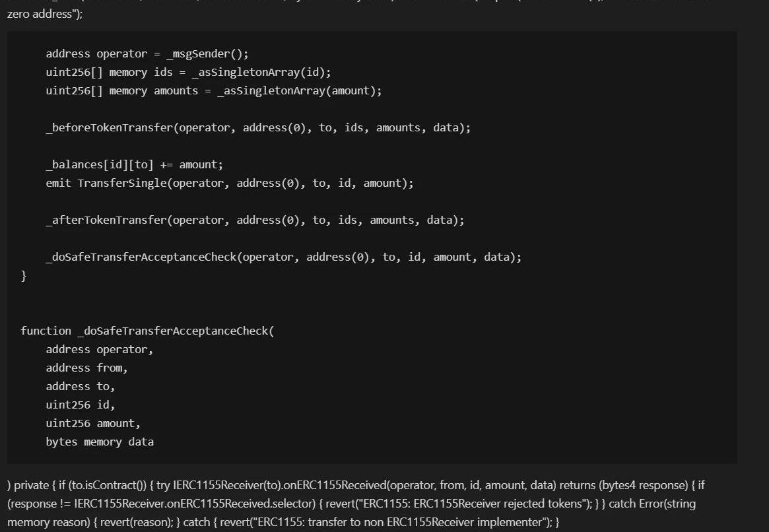Click the 'uint256 amount,' parameter line
The image size is (769, 532).
(92, 423)
